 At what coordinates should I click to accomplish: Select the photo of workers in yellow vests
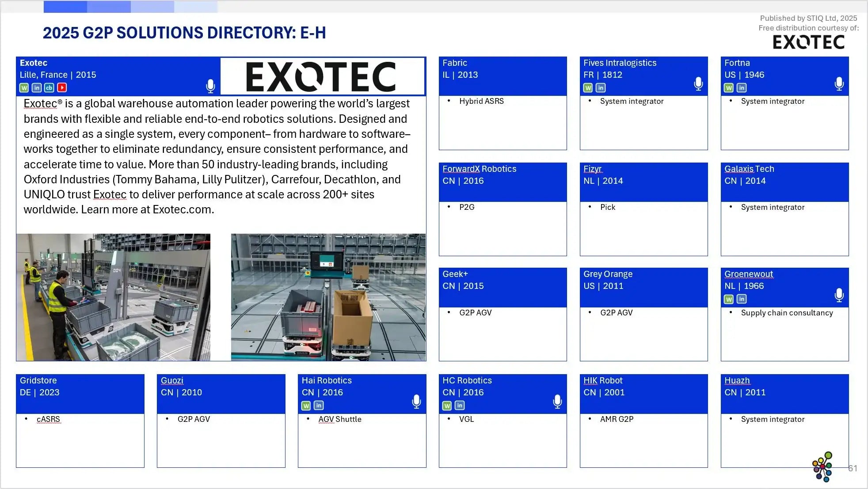pyautogui.click(x=113, y=297)
